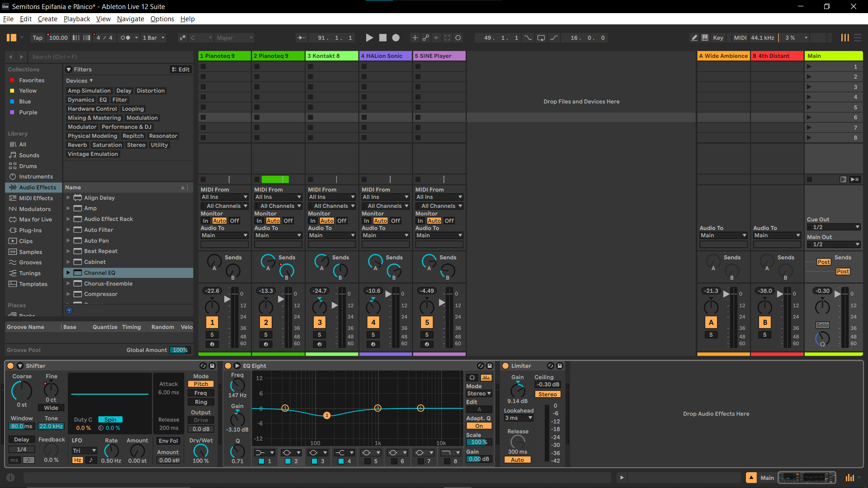Viewport: 868px width, 488px height.
Task: Expand the Channel EQ browser item
Action: pyautogui.click(x=68, y=273)
